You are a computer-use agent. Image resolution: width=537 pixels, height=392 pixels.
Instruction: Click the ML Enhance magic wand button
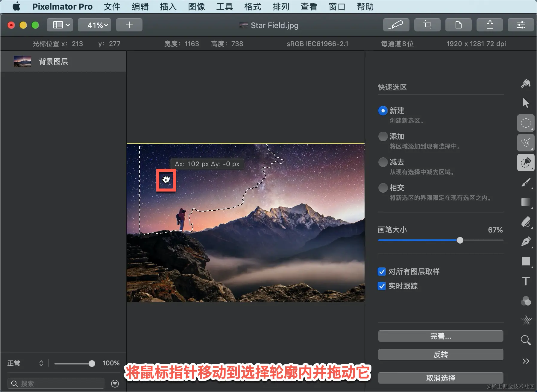coord(396,25)
